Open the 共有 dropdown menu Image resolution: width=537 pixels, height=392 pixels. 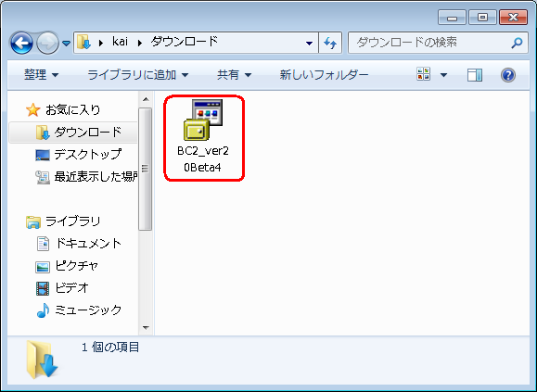tap(234, 74)
